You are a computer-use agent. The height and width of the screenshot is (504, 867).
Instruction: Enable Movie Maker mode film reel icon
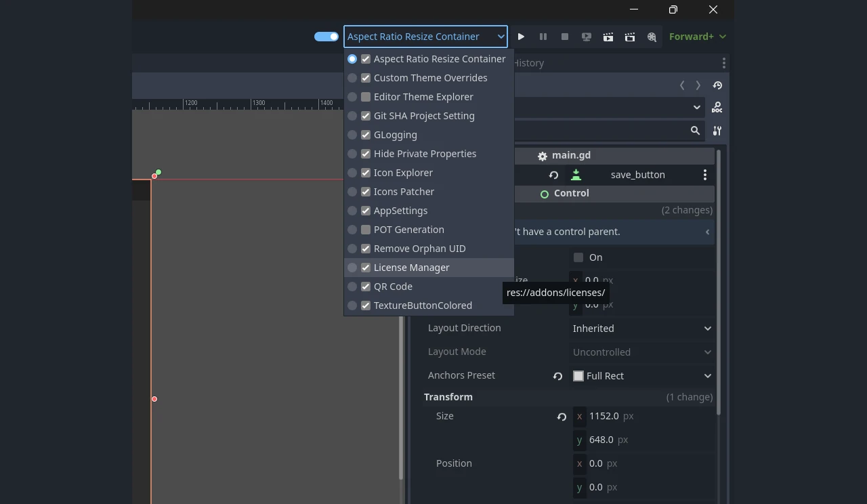pyautogui.click(x=652, y=37)
